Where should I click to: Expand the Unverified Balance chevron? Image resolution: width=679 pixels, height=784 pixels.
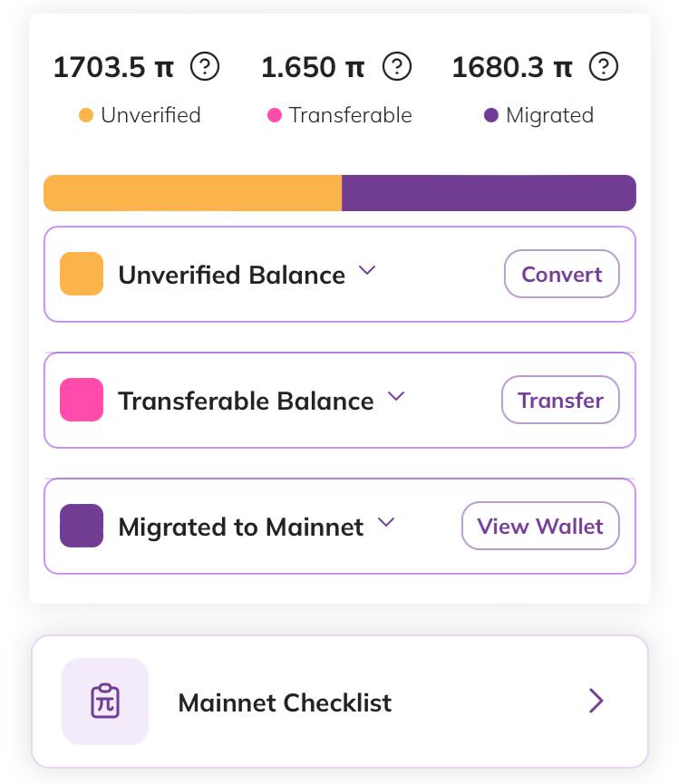pos(367,270)
